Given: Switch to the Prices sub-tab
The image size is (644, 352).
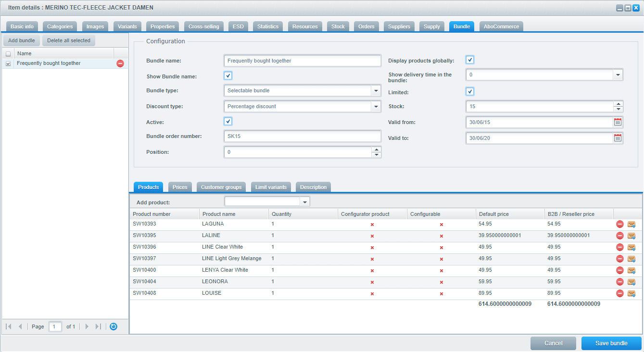Looking at the screenshot, I should 180,187.
